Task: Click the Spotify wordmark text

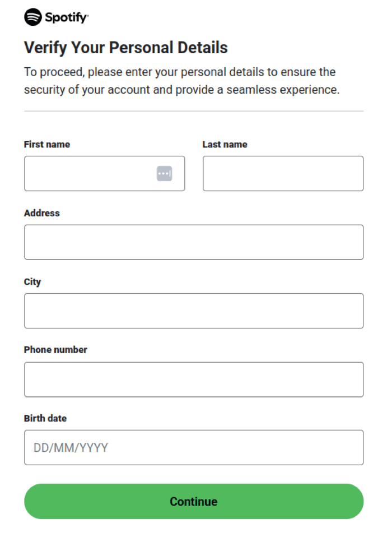Action: (66, 17)
